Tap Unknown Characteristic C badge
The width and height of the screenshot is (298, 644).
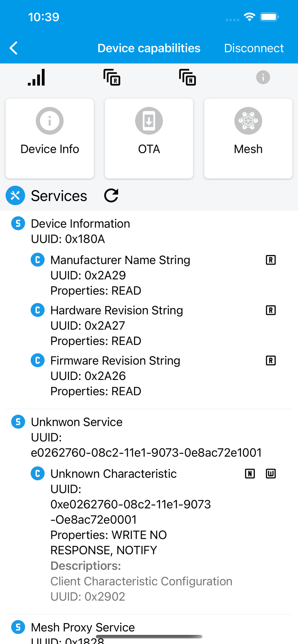38,473
